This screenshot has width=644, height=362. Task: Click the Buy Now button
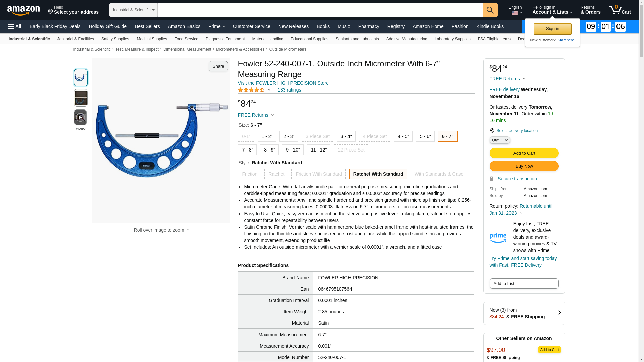[x=524, y=166]
